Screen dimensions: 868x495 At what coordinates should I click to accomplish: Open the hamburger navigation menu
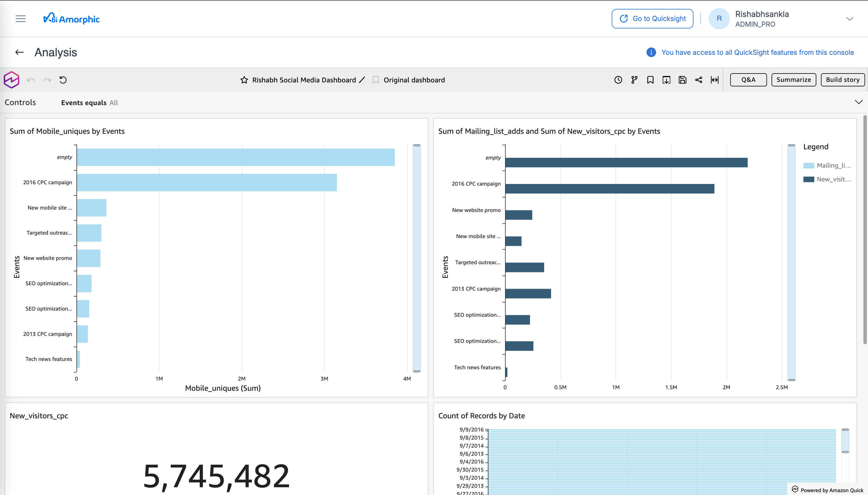(x=20, y=19)
